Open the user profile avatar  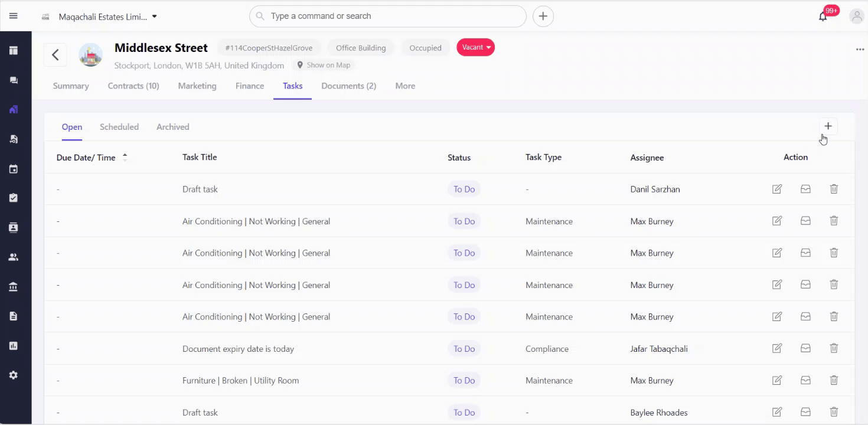tap(856, 17)
